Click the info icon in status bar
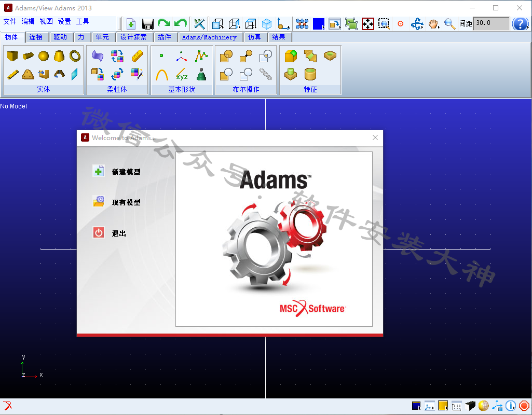532x415 pixels. point(511,406)
